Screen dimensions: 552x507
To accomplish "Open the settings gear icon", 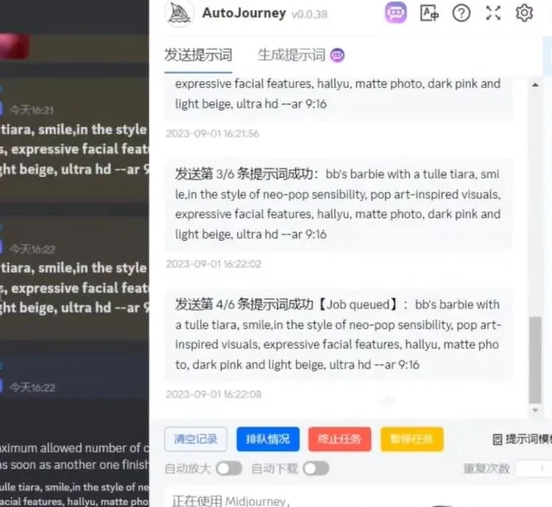I will tap(524, 13).
